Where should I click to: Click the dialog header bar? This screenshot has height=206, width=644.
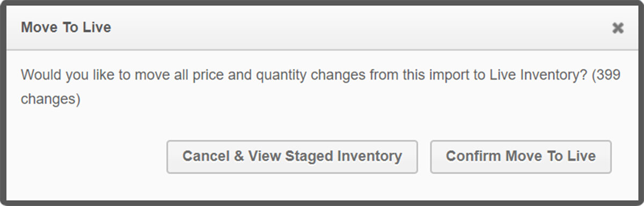click(322, 28)
